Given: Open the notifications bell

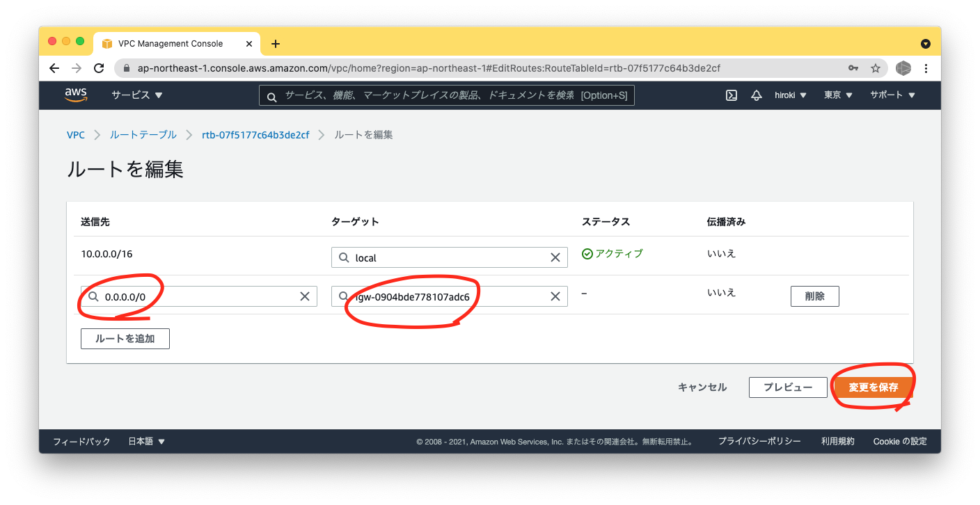Looking at the screenshot, I should [x=757, y=95].
